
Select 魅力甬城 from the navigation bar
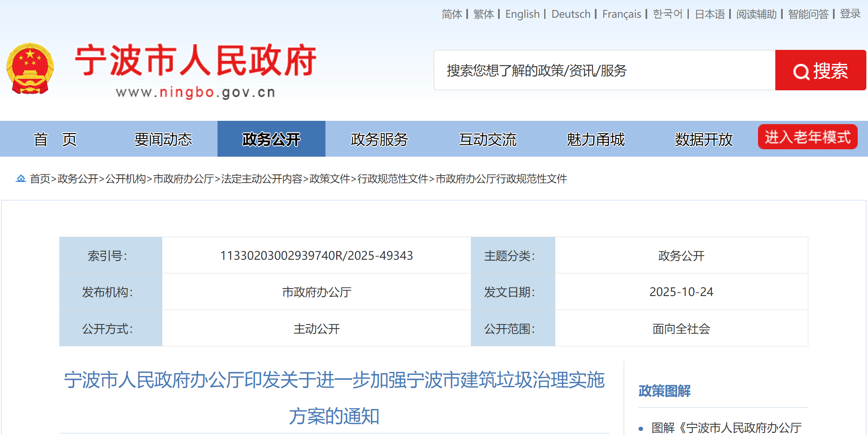595,139
